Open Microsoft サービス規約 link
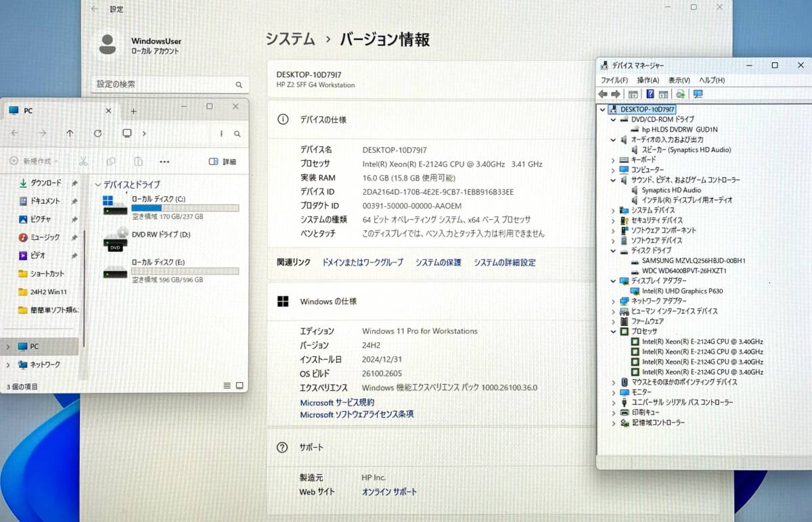Viewport: 812px width, 522px height. pyautogui.click(x=337, y=402)
